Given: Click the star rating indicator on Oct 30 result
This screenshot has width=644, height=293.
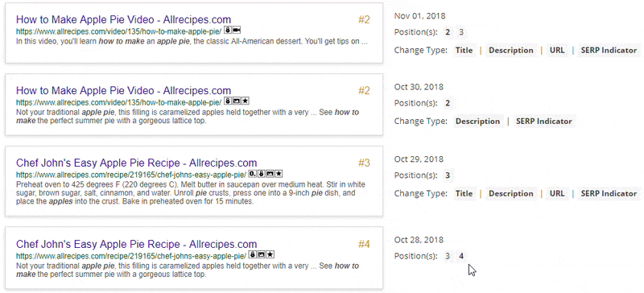Looking at the screenshot, I should pos(246,101).
